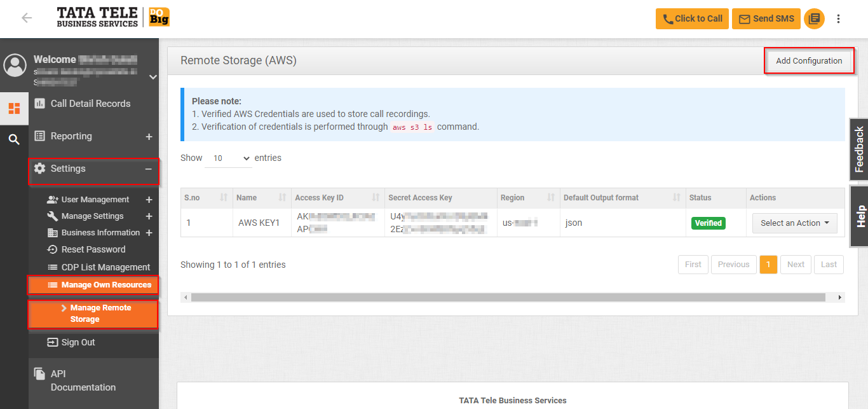Click the Business Information building icon
This screenshot has width=868, height=409.
pos(53,233)
